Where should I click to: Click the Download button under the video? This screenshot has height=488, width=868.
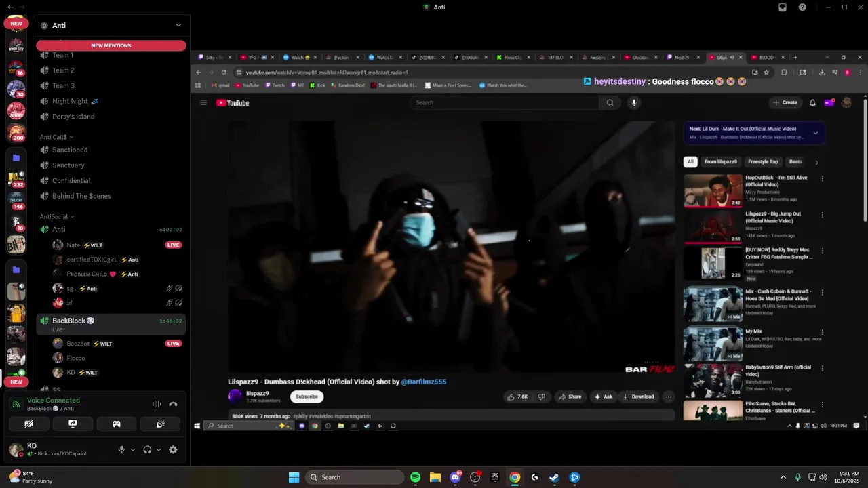pos(638,396)
